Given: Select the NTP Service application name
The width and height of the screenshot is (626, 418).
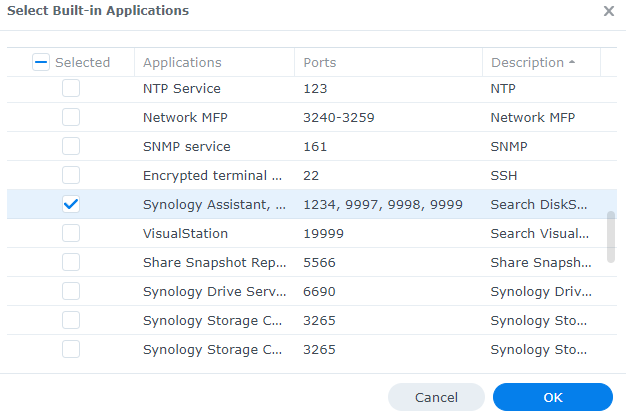Looking at the screenshot, I should 182,88.
